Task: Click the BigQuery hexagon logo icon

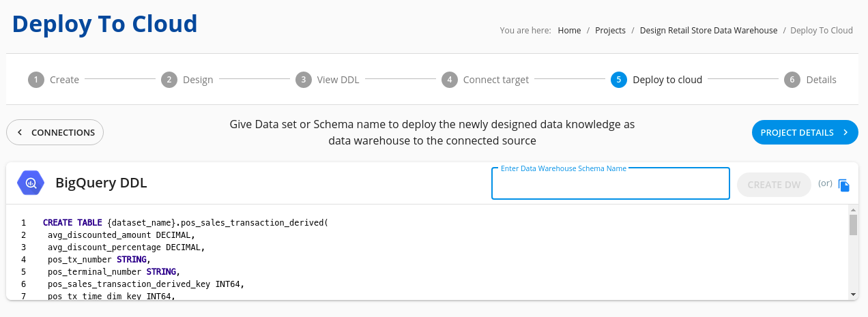Action: pyautogui.click(x=31, y=183)
